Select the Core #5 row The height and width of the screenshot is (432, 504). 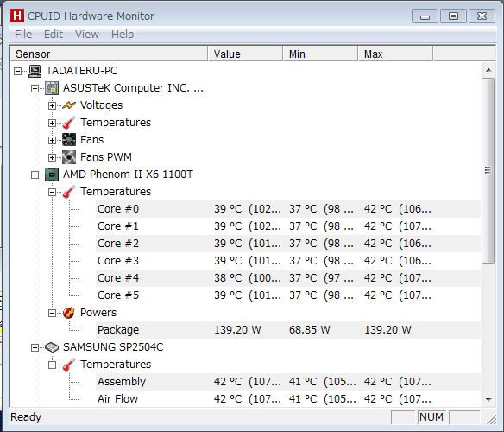(x=288, y=295)
